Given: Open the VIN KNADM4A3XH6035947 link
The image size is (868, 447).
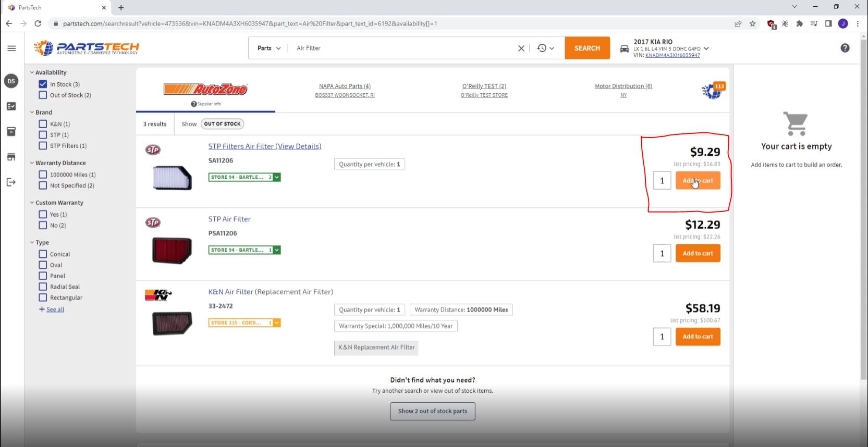Looking at the screenshot, I should (x=673, y=55).
